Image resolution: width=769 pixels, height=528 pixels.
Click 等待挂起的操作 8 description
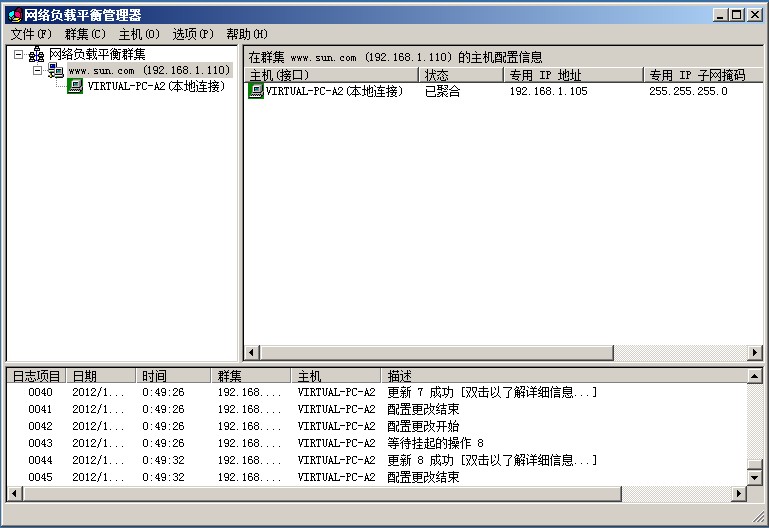click(436, 443)
